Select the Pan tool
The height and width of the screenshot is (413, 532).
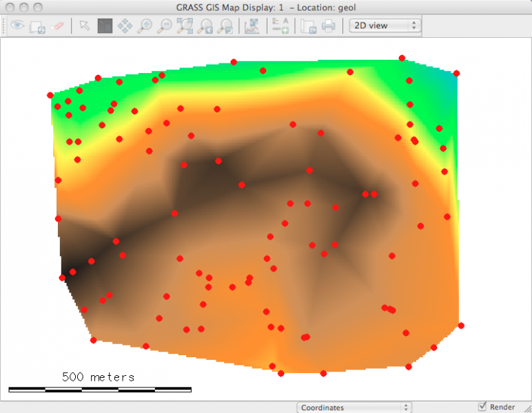pos(125,26)
